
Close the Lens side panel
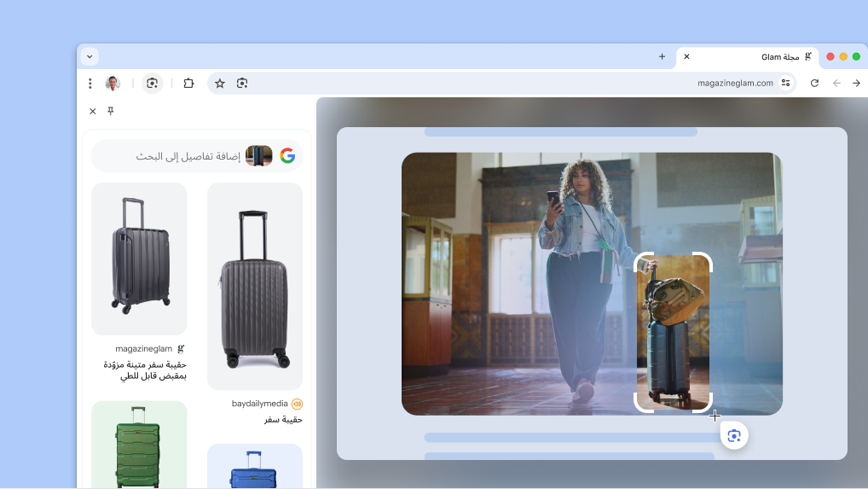pos(93,111)
